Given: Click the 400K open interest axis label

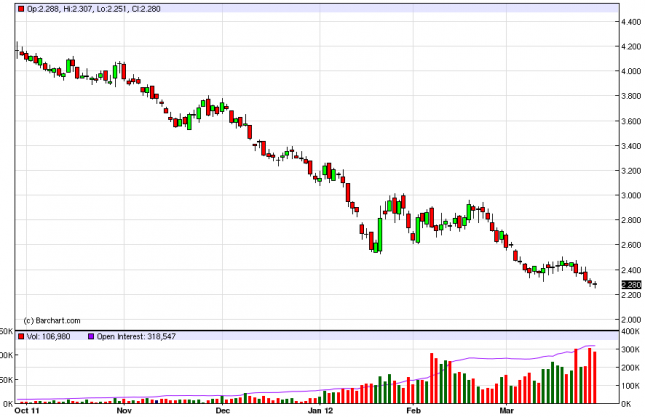Looking at the screenshot, I should pyautogui.click(x=630, y=331).
